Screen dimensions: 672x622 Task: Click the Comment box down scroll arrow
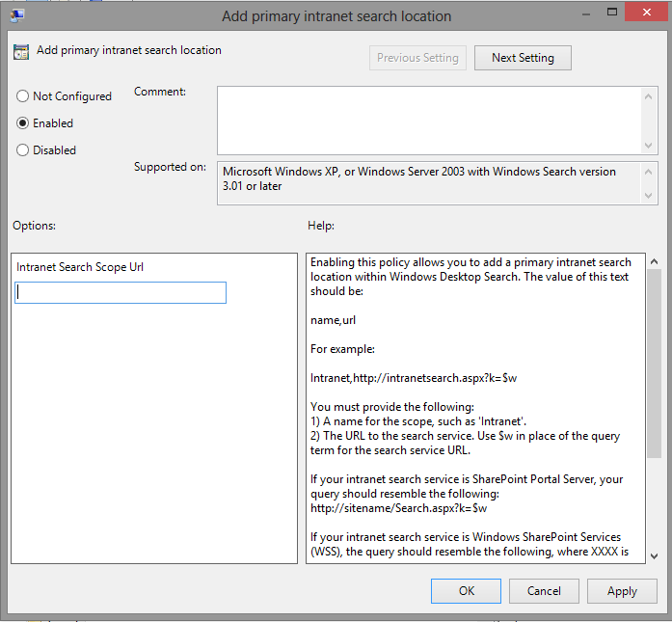pos(649,146)
